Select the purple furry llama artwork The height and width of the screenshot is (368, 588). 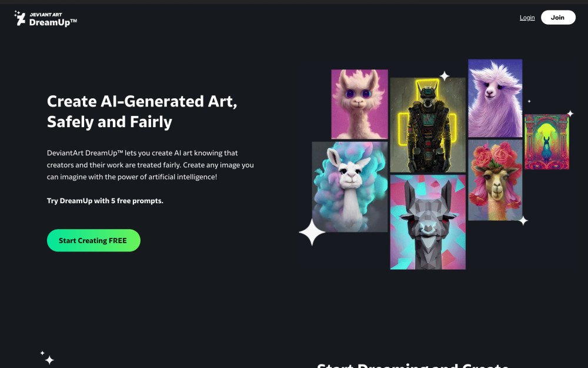(495, 98)
